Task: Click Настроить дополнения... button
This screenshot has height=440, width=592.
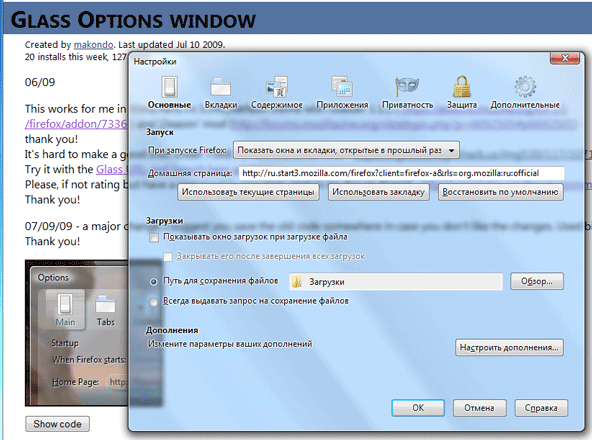Action: point(509,347)
